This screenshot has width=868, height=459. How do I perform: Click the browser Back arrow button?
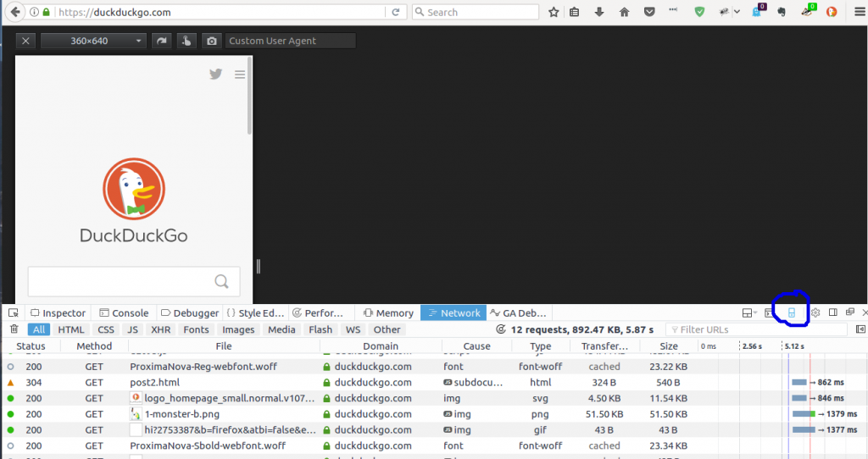pyautogui.click(x=15, y=12)
